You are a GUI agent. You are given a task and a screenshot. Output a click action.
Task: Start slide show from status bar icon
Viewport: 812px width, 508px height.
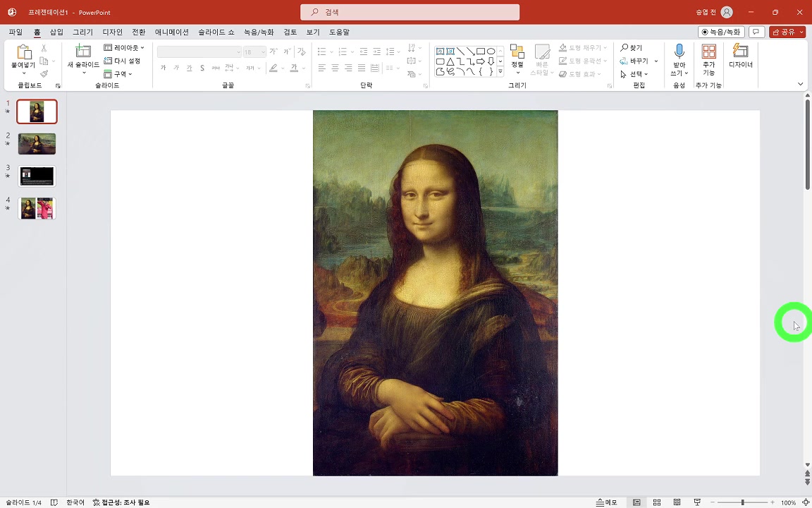point(697,502)
